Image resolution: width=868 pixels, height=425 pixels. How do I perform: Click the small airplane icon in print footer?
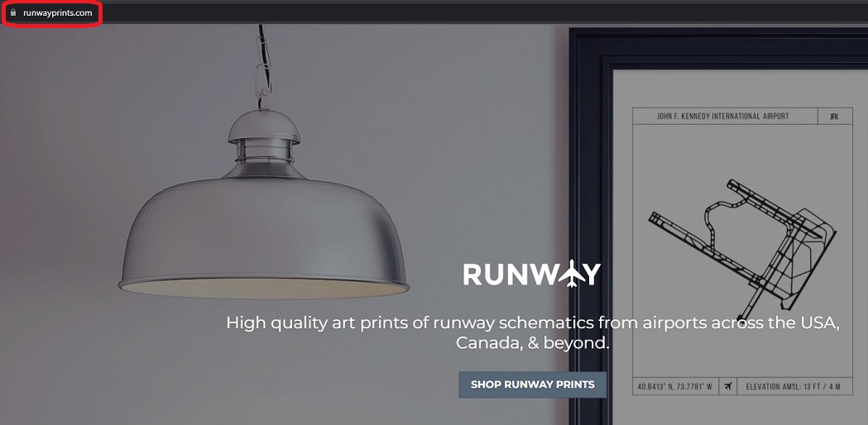click(728, 386)
